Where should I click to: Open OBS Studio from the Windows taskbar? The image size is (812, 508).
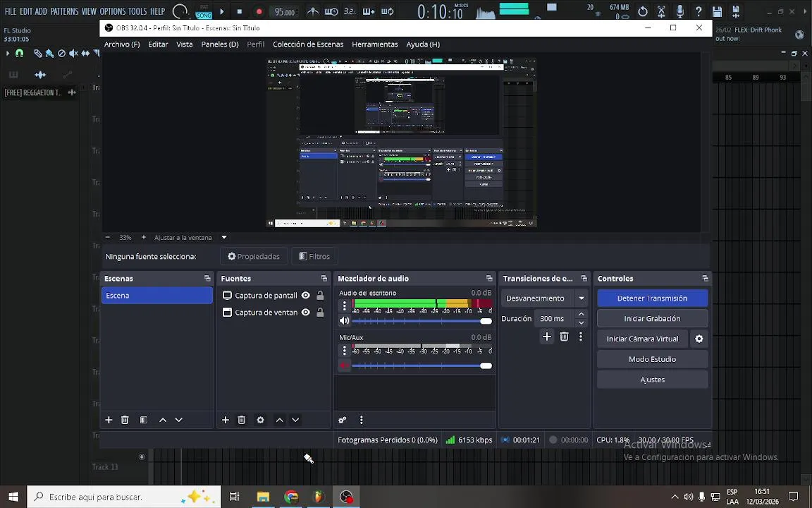[346, 497]
